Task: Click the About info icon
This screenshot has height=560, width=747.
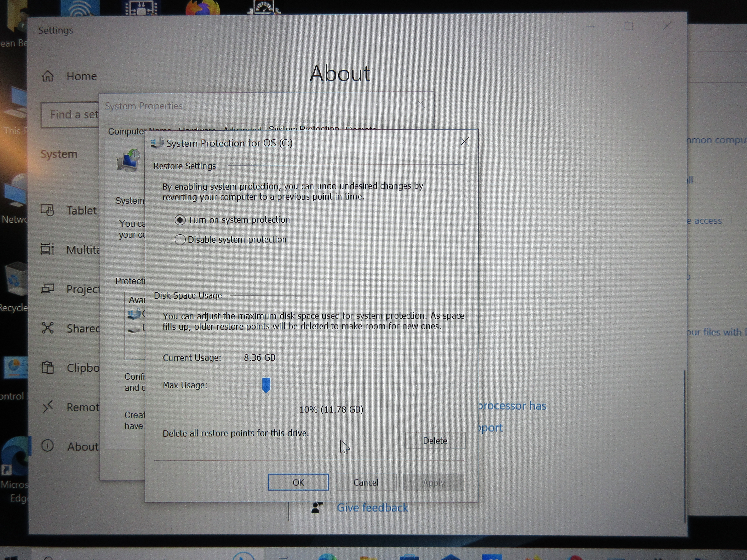Action: click(48, 446)
